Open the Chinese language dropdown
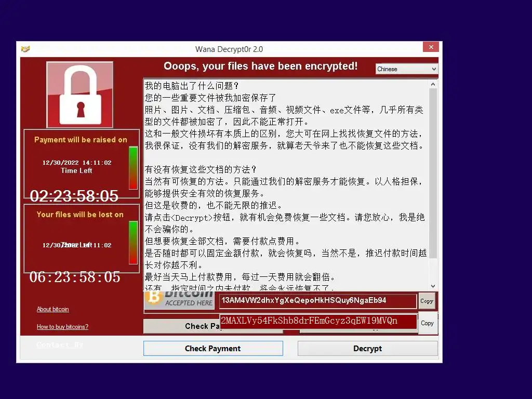Screen dimensions: 532x399 point(406,69)
